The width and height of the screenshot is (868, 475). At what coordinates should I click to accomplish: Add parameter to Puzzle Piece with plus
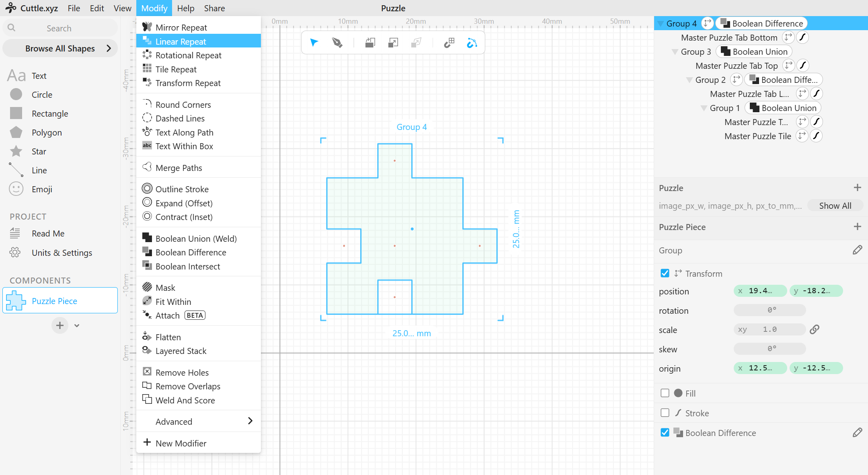[857, 227]
